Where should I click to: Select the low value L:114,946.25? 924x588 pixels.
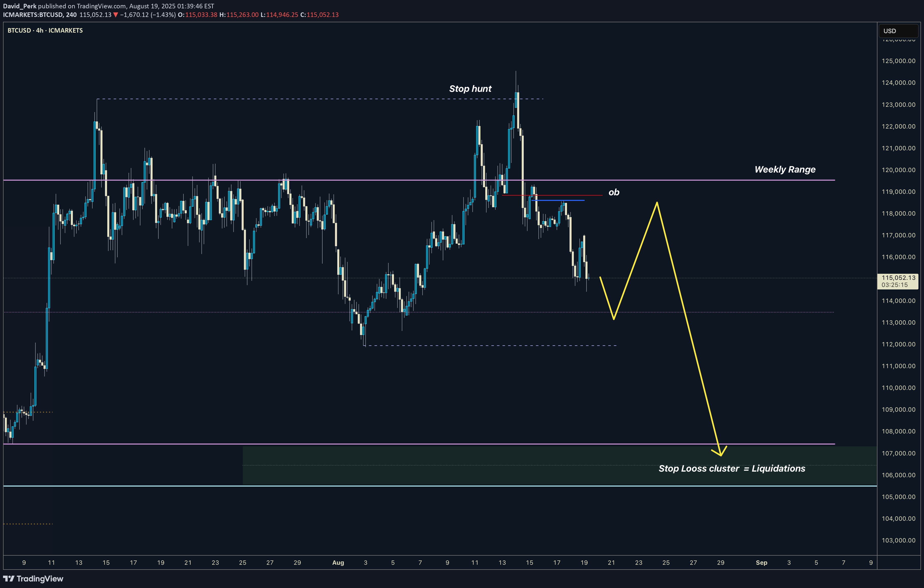pos(279,15)
